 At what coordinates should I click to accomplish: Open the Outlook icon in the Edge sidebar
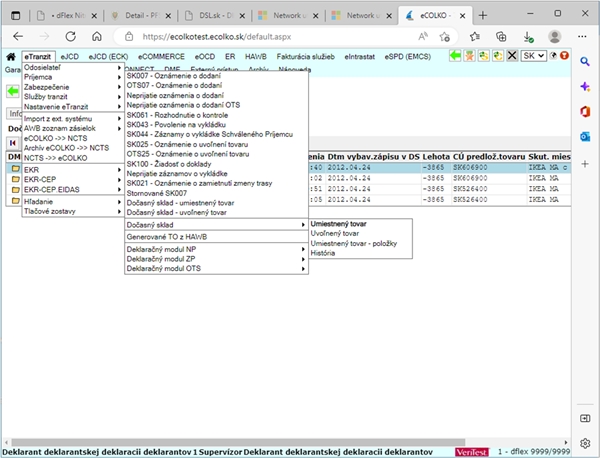point(585,137)
